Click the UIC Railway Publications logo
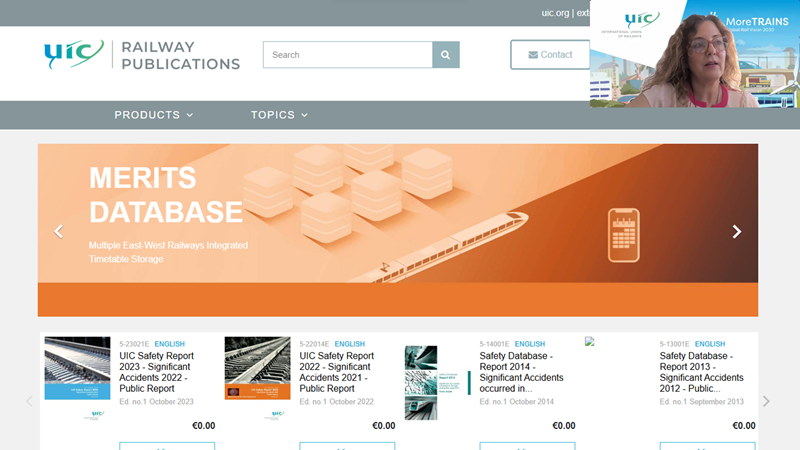800x450 pixels. pos(142,56)
